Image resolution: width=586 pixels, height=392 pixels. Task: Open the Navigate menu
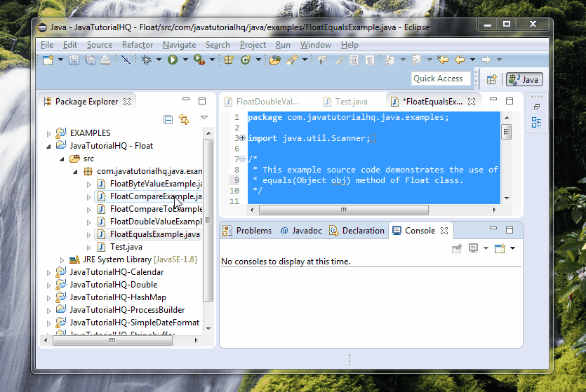180,45
